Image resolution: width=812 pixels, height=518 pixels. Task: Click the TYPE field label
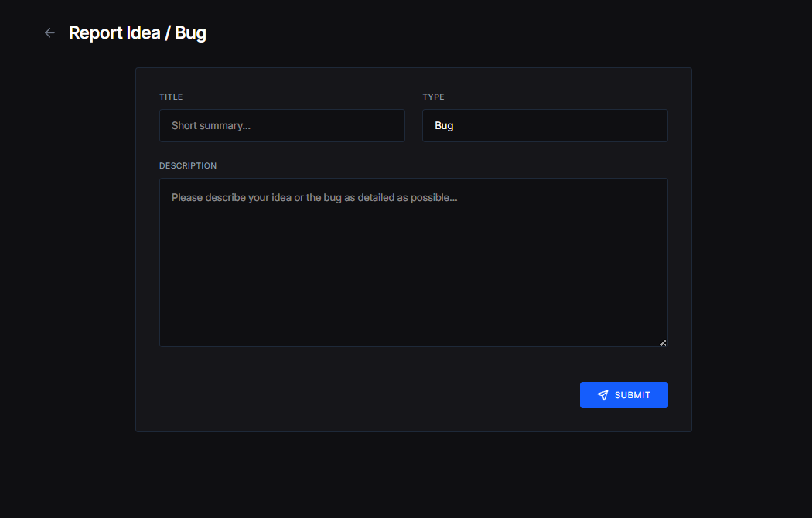point(433,97)
